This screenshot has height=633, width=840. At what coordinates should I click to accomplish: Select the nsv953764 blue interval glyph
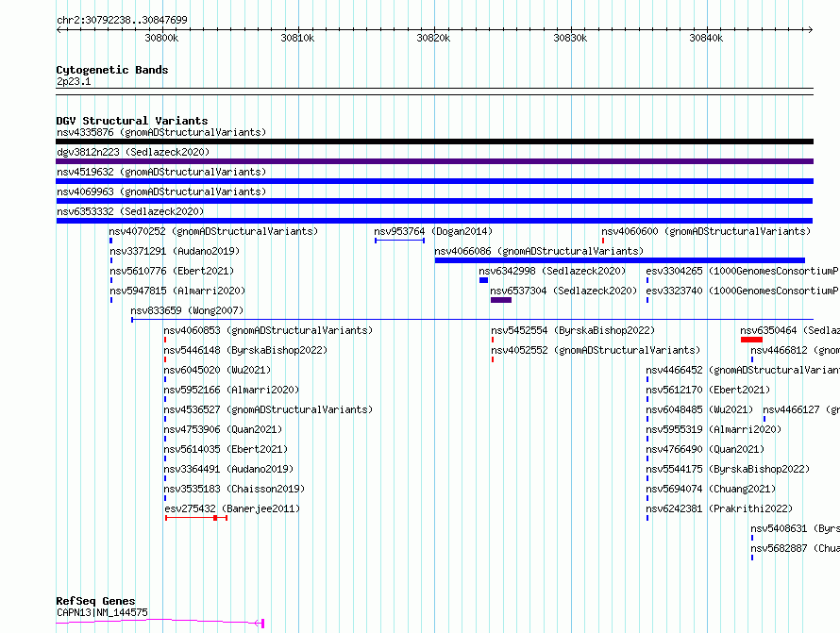[399, 241]
